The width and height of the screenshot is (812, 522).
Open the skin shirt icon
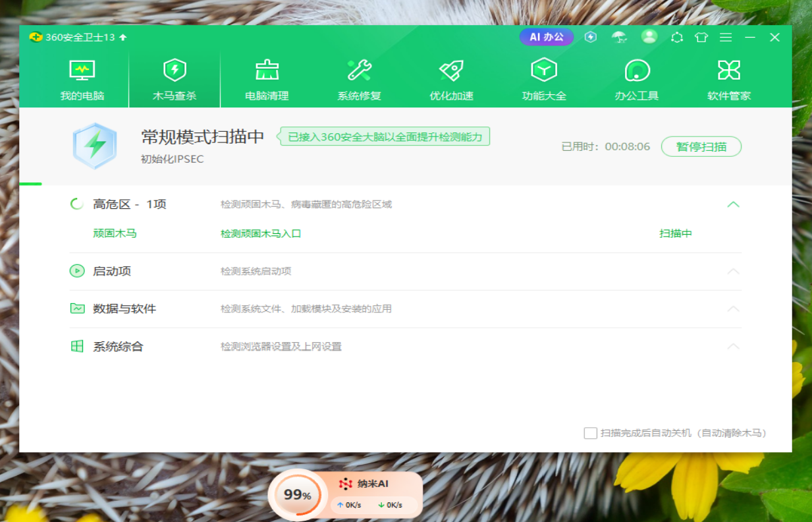click(701, 38)
